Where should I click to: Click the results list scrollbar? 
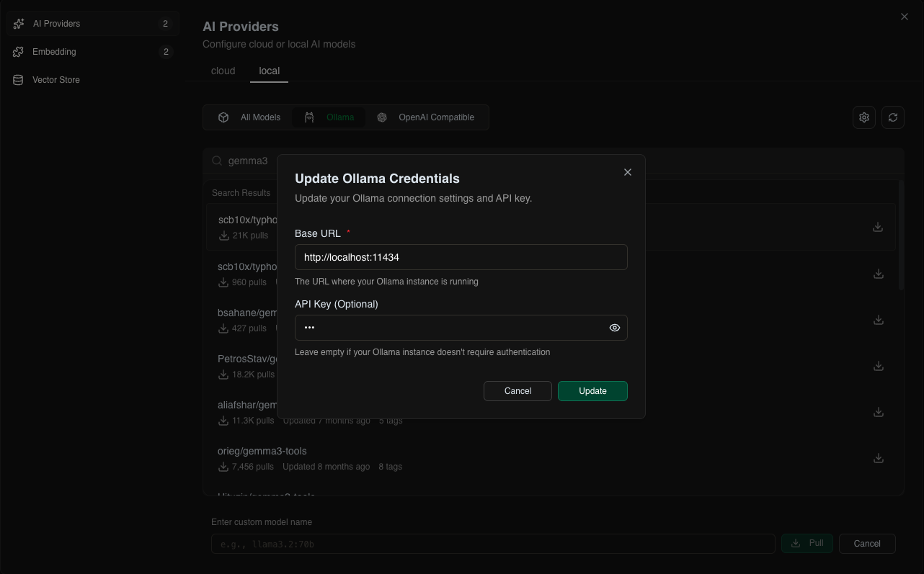(x=901, y=235)
